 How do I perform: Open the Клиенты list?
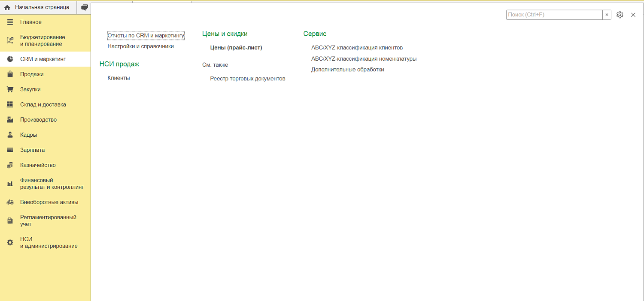119,78
